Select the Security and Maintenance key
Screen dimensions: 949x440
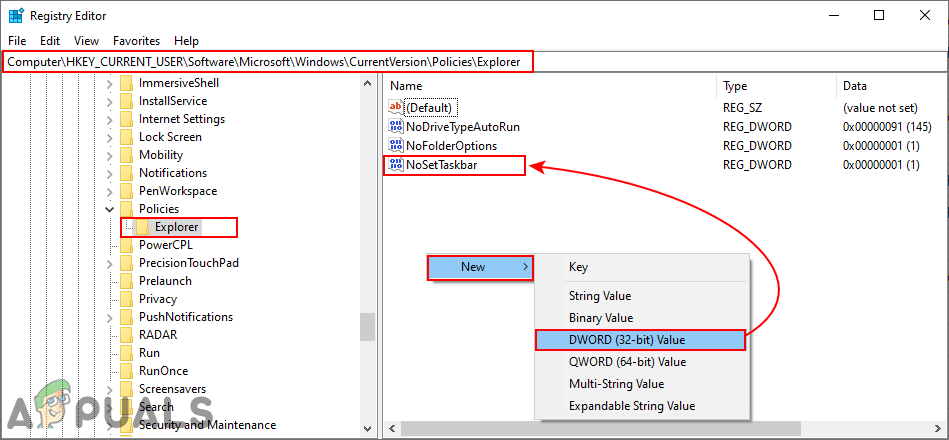pos(207,425)
